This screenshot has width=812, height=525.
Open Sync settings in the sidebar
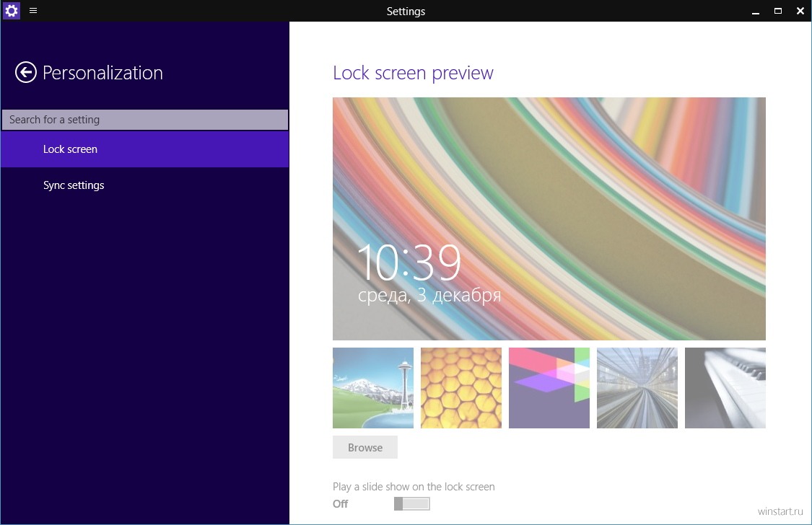[x=145, y=185]
